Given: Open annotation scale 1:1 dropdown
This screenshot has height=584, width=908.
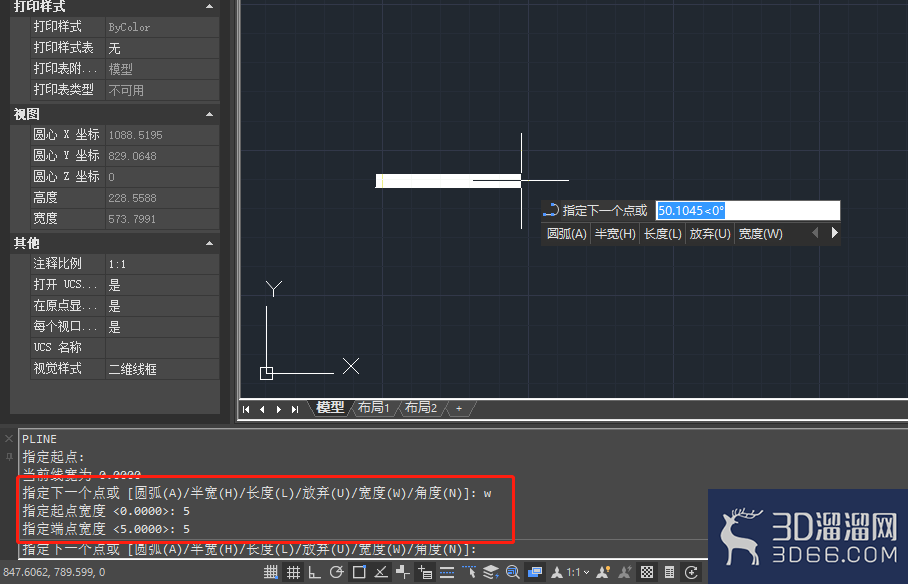Looking at the screenshot, I should (x=570, y=572).
